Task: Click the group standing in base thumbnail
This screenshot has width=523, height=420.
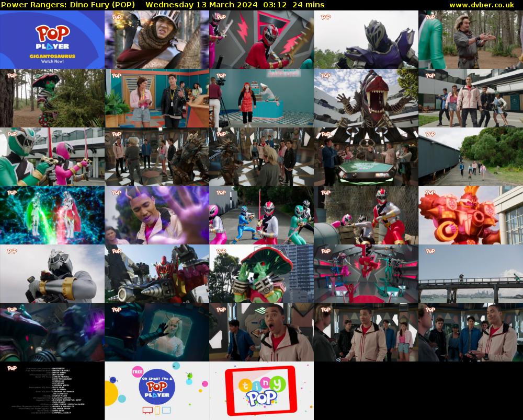Action: (366, 332)
